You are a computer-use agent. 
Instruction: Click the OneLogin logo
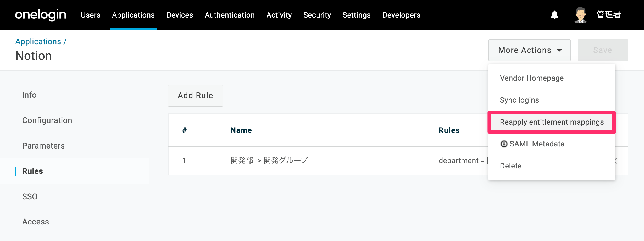(41, 15)
